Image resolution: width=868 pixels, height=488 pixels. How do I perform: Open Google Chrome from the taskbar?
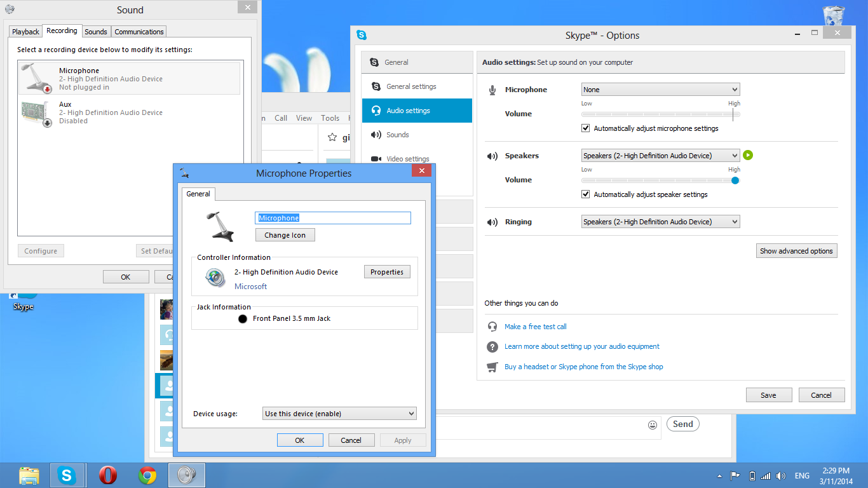coord(147,475)
